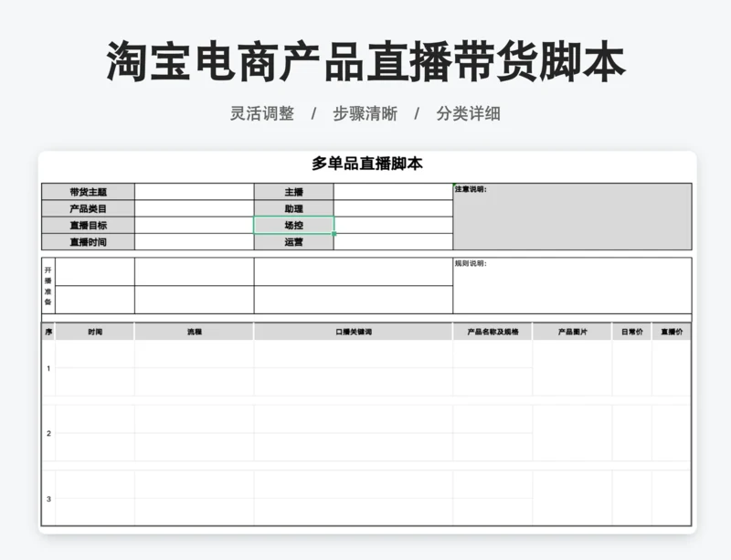Click the highlighted 场控 cell

(x=293, y=226)
